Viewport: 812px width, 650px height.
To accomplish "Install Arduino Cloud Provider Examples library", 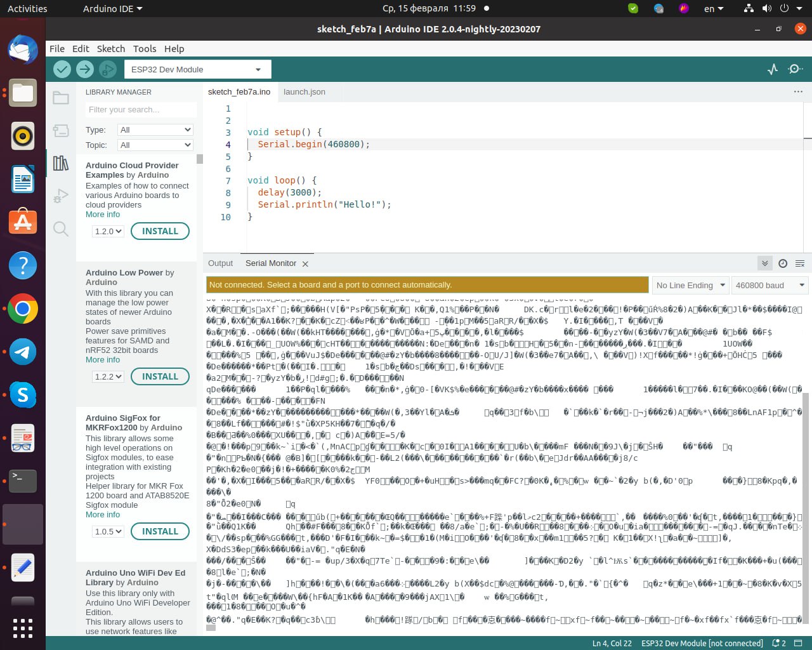I will 160,232.
